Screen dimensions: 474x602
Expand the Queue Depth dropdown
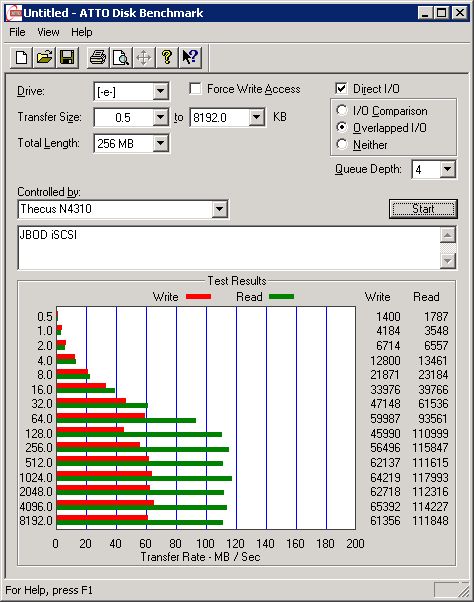447,169
